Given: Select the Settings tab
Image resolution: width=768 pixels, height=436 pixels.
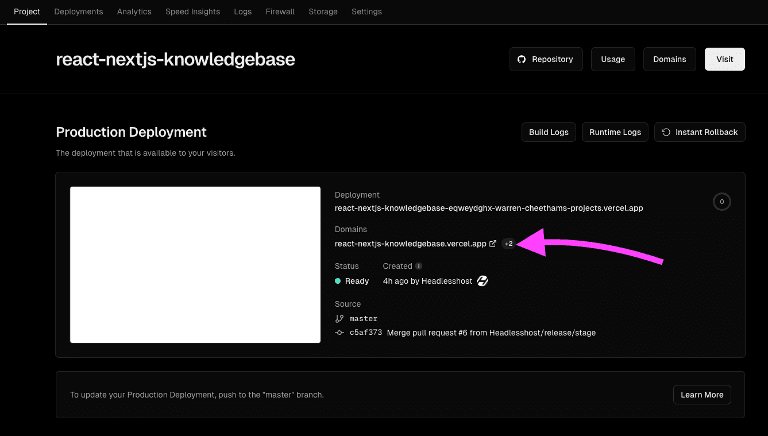Looking at the screenshot, I should pyautogui.click(x=367, y=11).
